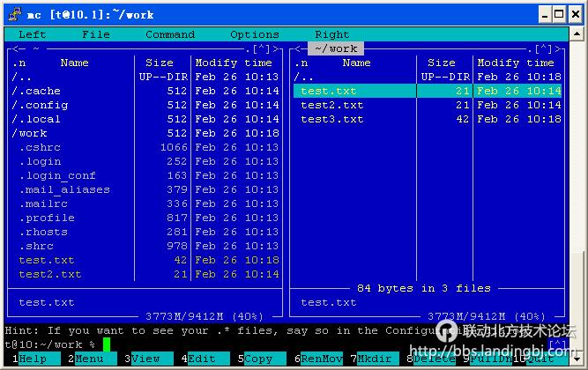The image size is (588, 370).
Task: Sort left panel by Modify time header
Action: pyautogui.click(x=234, y=63)
